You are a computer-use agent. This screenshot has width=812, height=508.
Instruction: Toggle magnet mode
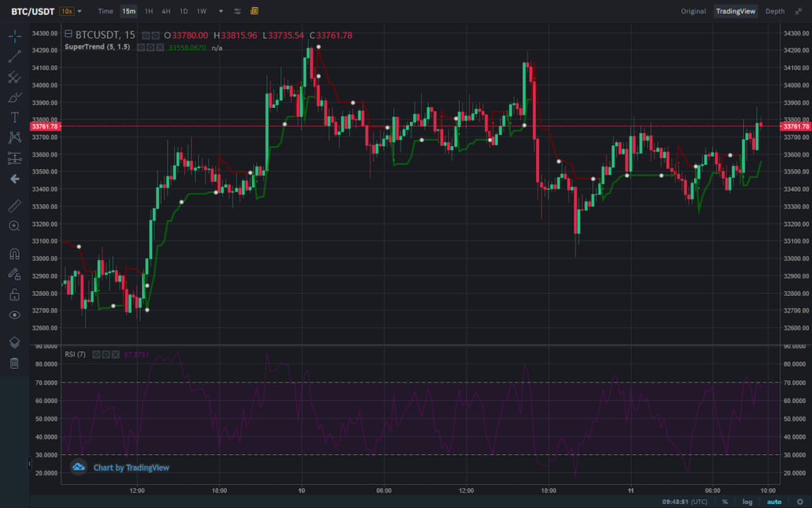point(14,253)
